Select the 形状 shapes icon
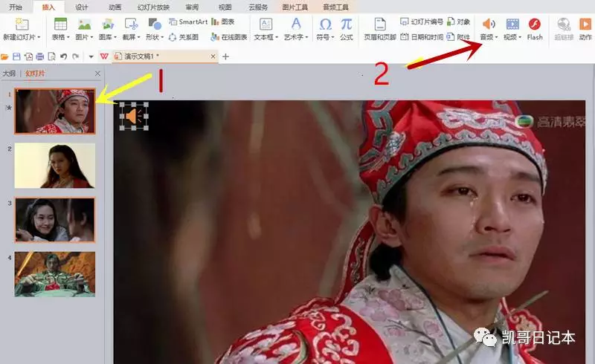 (155, 25)
